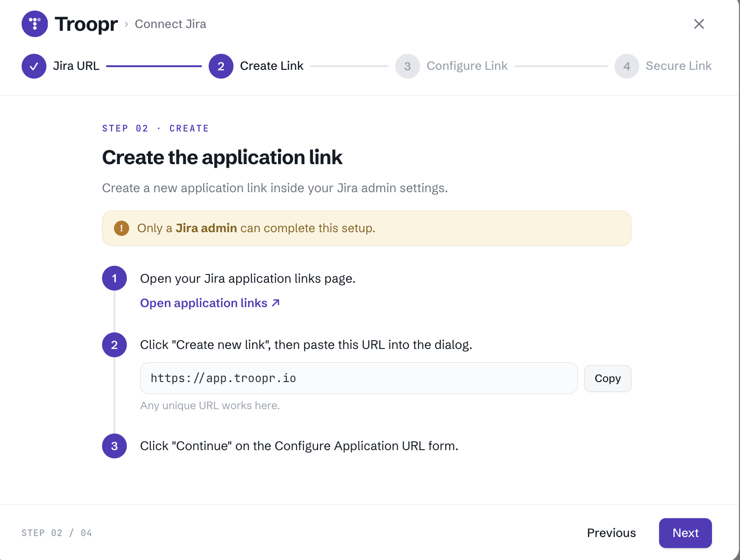The height and width of the screenshot is (560, 740).
Task: Proceed with the Next button
Action: [685, 533]
